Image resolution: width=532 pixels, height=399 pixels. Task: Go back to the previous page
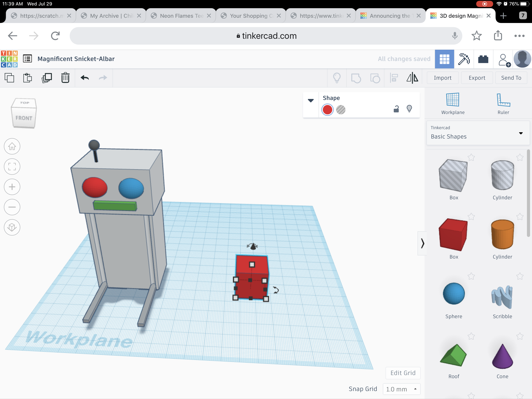pyautogui.click(x=12, y=36)
